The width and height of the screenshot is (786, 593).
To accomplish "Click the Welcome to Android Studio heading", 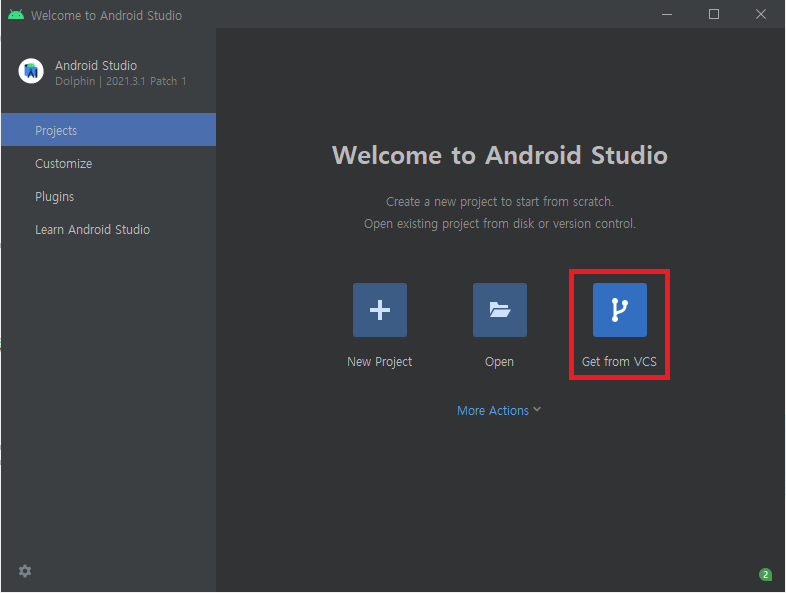I will point(500,155).
